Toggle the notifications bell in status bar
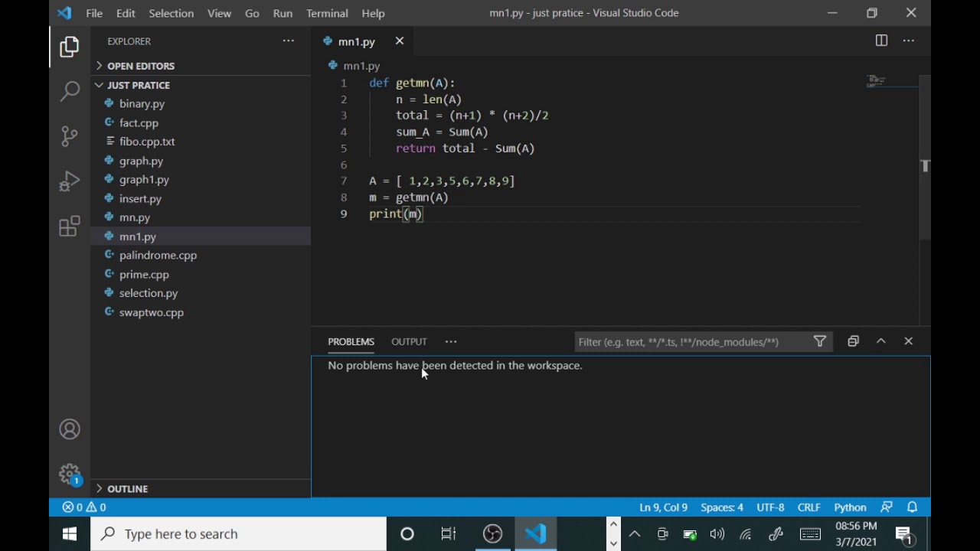 click(x=913, y=507)
